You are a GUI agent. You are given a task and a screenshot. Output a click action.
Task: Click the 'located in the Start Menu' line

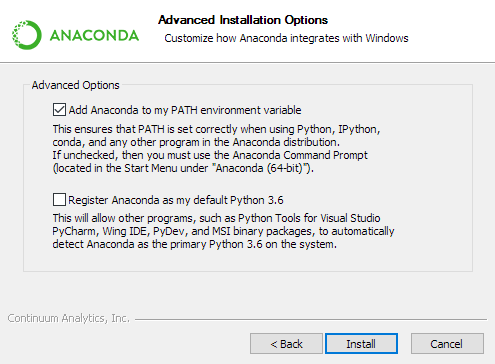[x=183, y=168]
